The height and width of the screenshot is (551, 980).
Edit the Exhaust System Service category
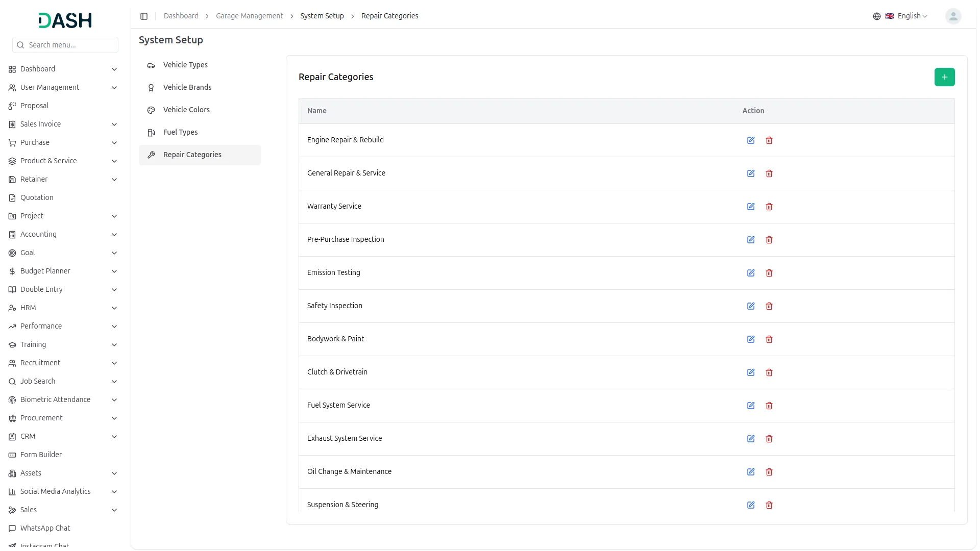(751, 439)
